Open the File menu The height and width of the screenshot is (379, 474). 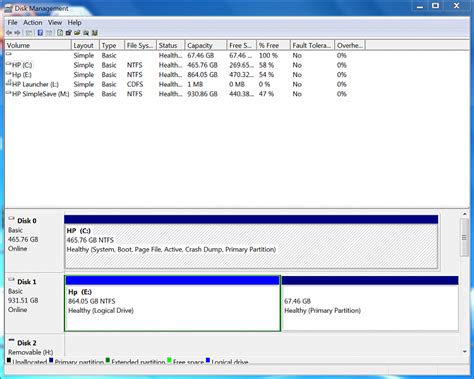point(12,22)
